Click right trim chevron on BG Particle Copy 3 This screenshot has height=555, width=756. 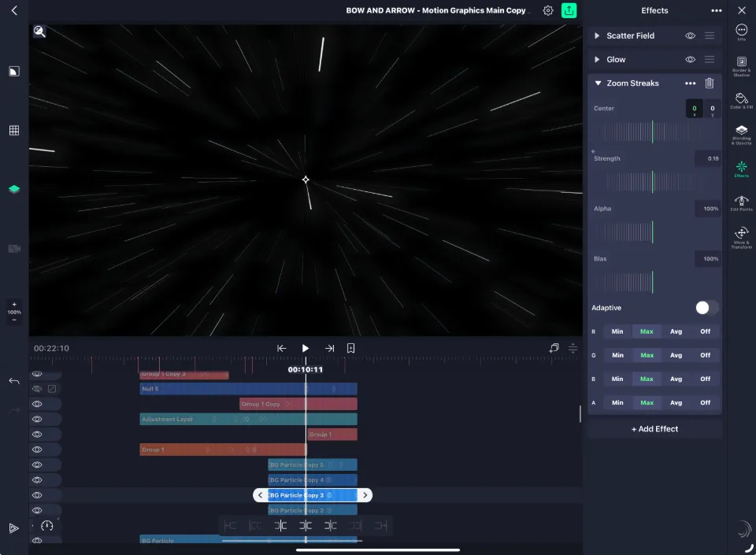tap(365, 495)
